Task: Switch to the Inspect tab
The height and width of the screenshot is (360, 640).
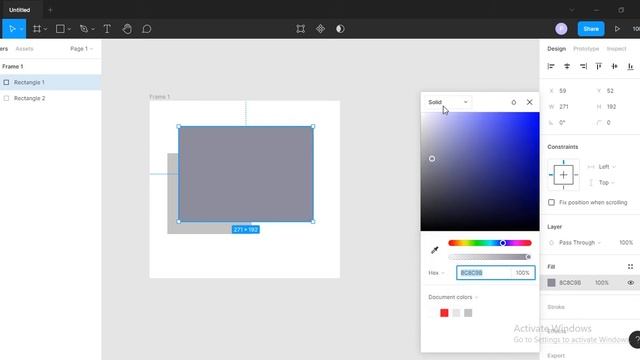Action: click(616, 49)
